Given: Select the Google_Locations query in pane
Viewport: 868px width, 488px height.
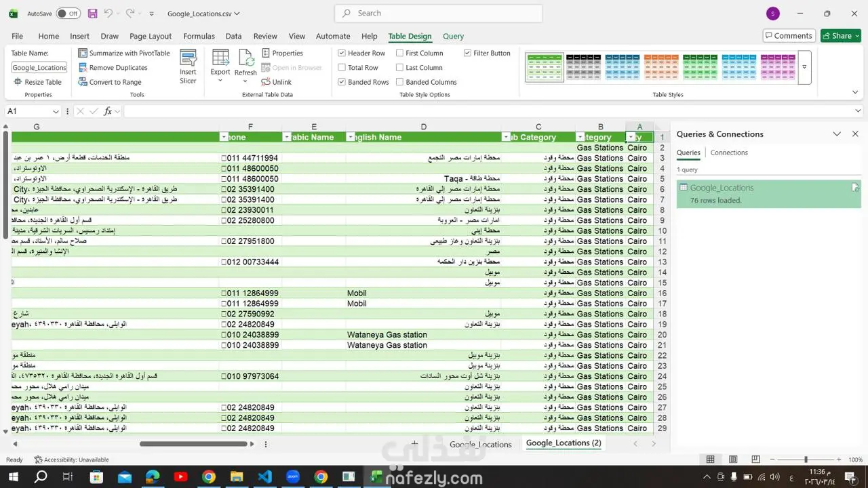Looking at the screenshot, I should pyautogui.click(x=769, y=194).
